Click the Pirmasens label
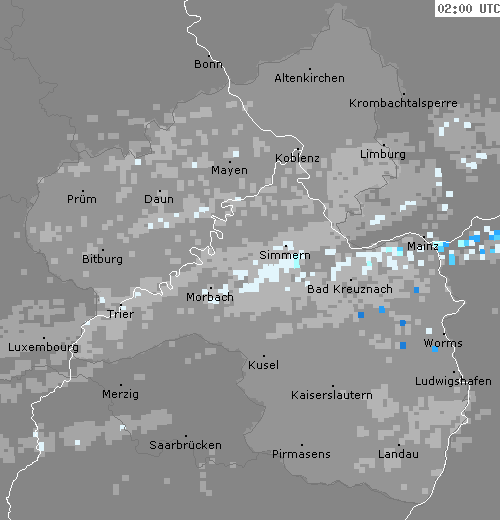 301,454
